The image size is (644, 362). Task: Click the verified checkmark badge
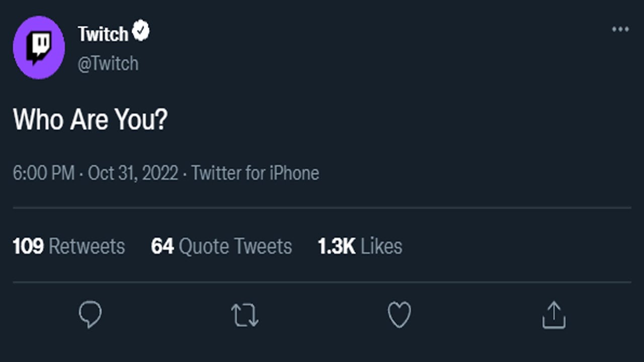coord(141,32)
